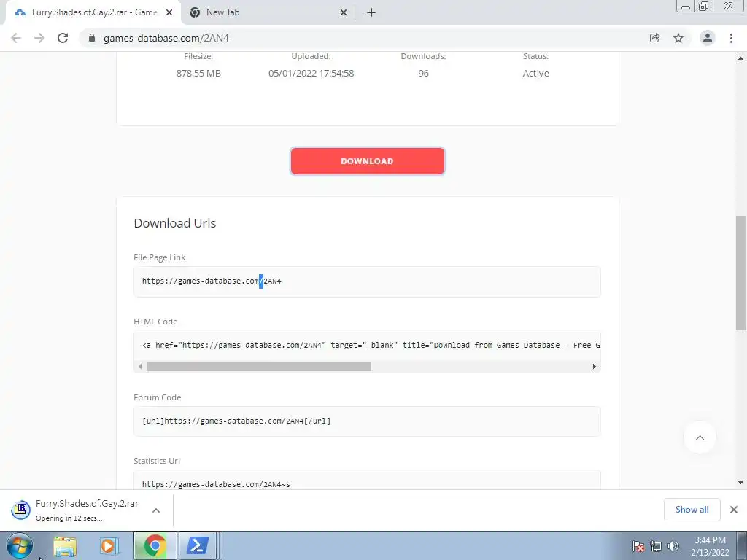Close the Furry.Shades.of.Gay.2.rar tab

tap(169, 12)
